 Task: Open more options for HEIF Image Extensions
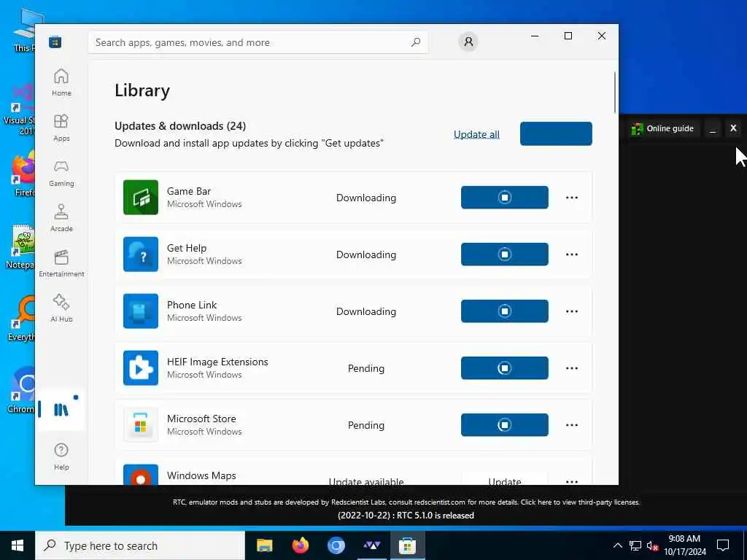tap(572, 368)
